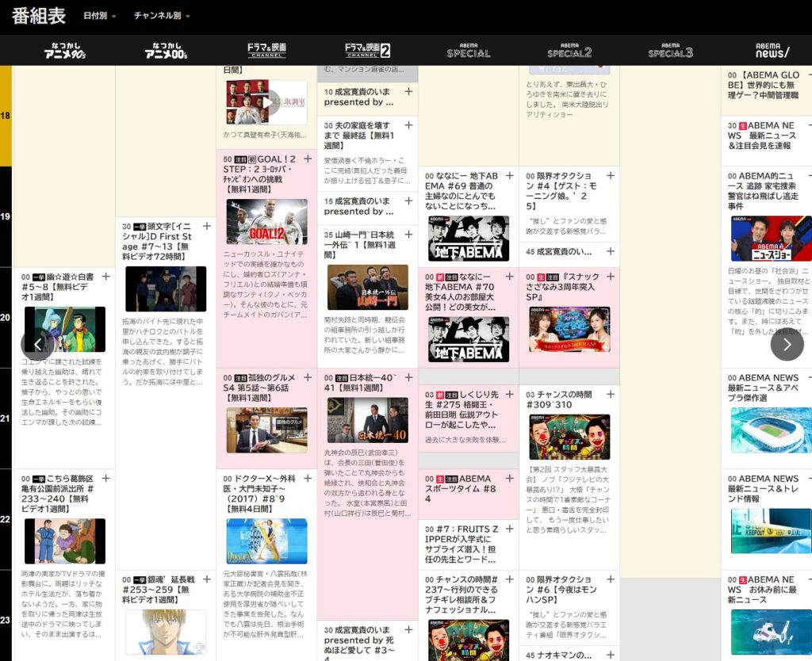Add 銀魂' 延長戦 with plus icon
Viewport: 812px width, 661px height.
207,579
